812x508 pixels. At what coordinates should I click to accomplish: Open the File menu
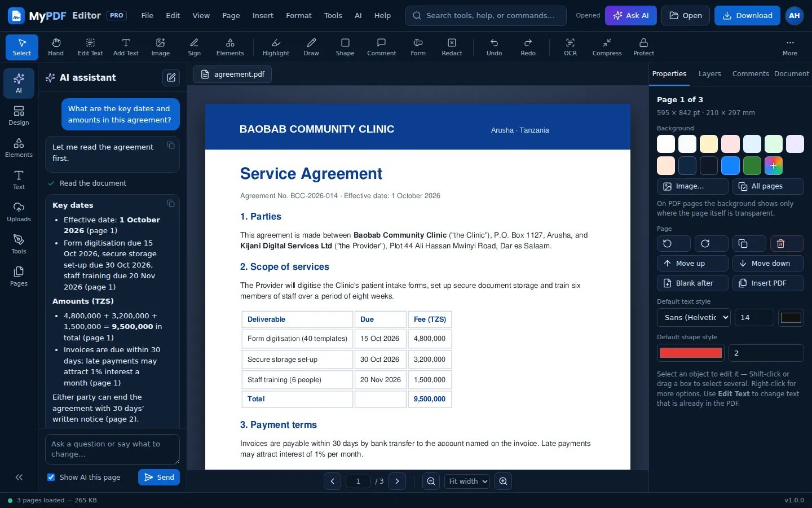(x=147, y=16)
